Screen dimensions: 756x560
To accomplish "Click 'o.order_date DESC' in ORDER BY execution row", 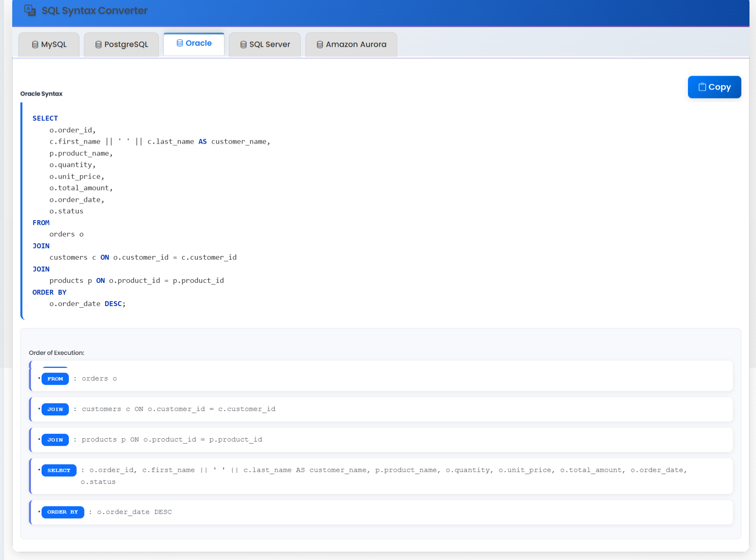I will click(x=134, y=512).
